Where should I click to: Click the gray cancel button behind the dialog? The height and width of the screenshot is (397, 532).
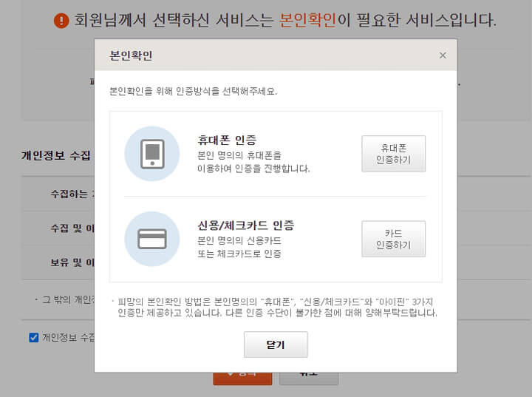(x=309, y=379)
